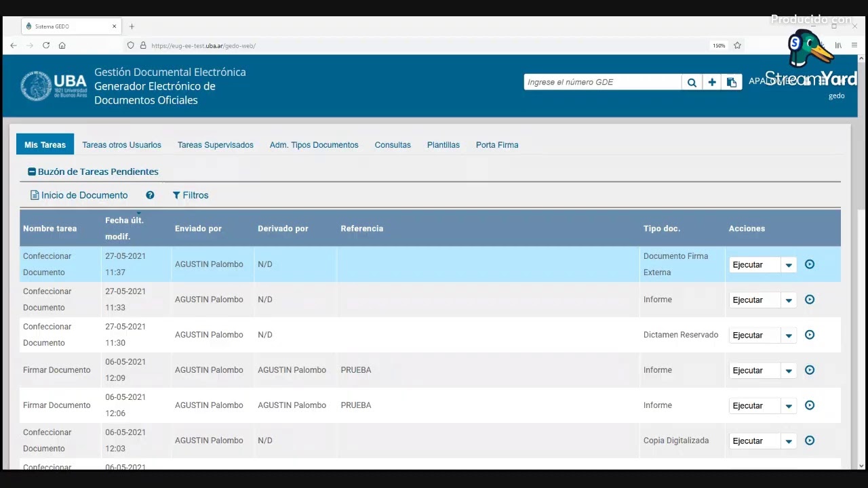The image size is (868, 488).
Task: Open Ejecutar dropdown for Copia Digitalizada row
Action: tap(789, 441)
